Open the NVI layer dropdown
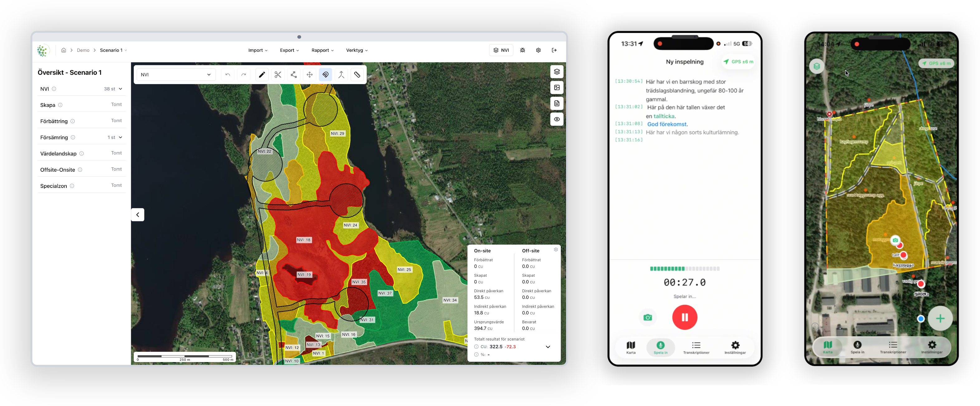 (175, 74)
